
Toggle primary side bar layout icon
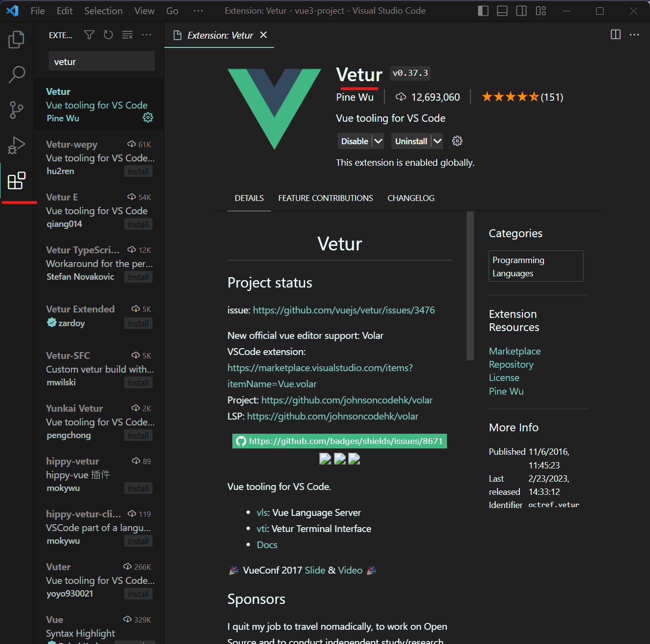[x=483, y=11]
